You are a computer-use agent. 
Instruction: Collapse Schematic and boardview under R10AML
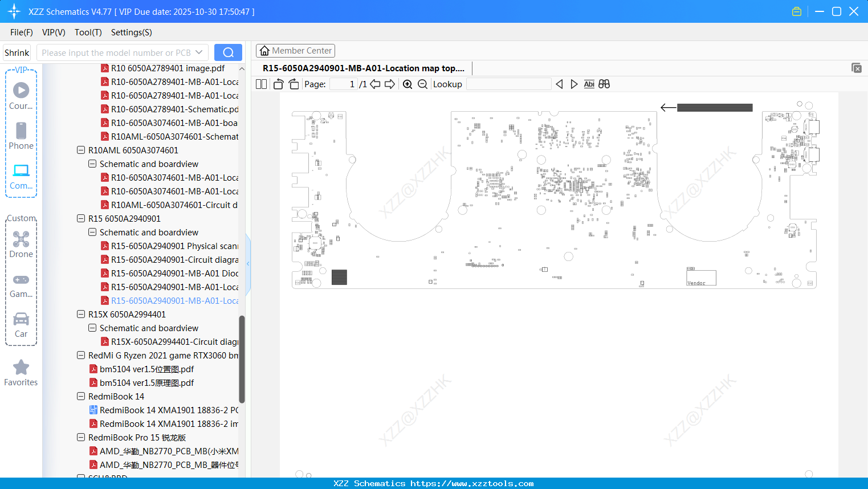point(92,164)
